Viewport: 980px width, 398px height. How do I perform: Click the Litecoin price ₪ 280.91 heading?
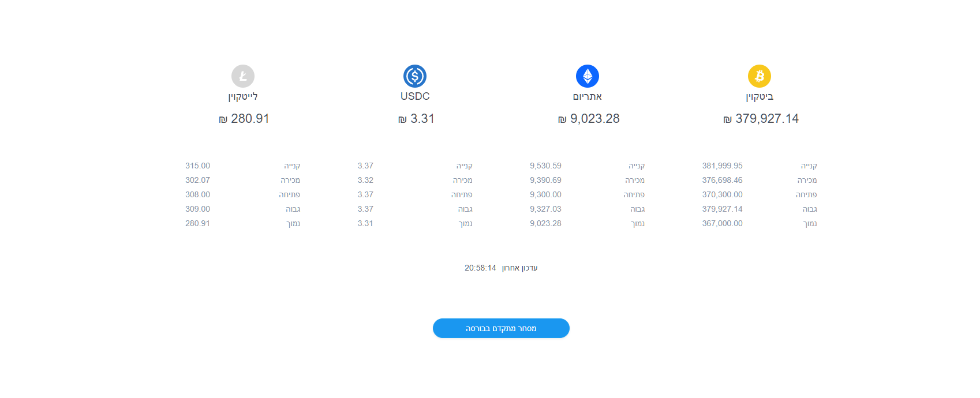click(244, 119)
